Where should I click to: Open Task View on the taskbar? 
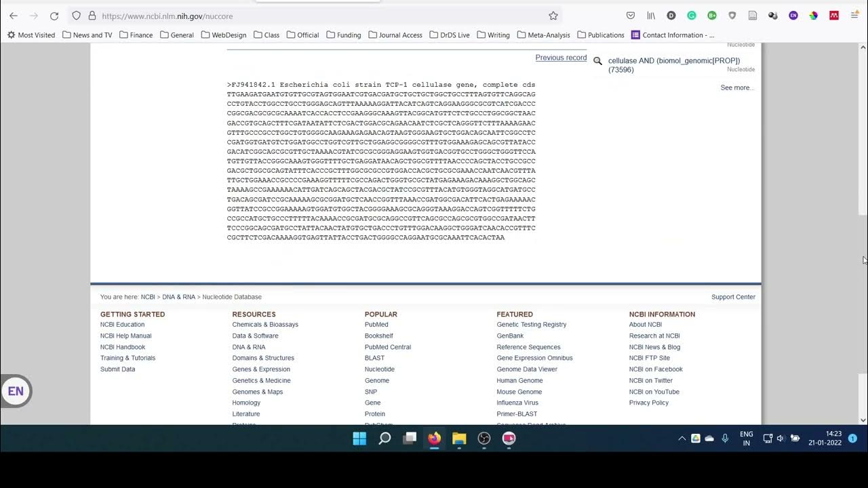(410, 439)
